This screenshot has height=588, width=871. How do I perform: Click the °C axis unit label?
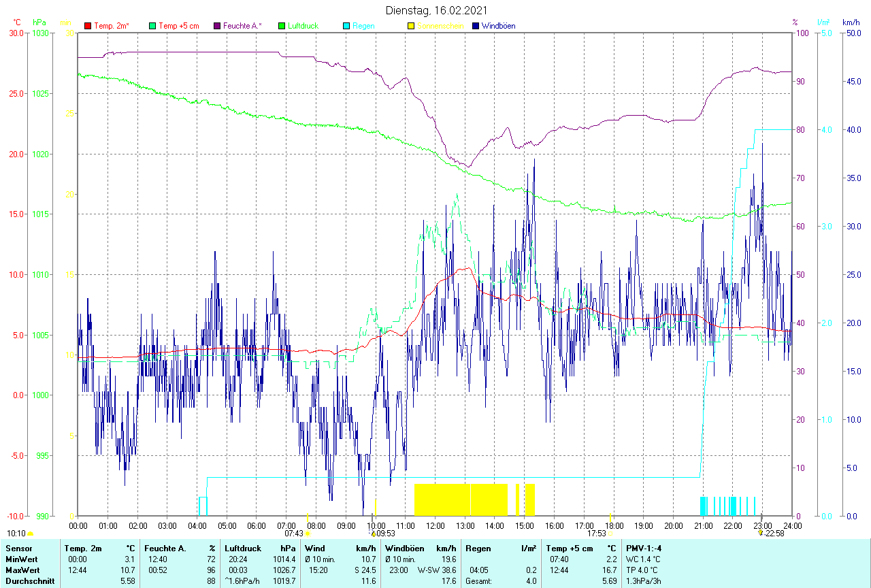coord(17,22)
